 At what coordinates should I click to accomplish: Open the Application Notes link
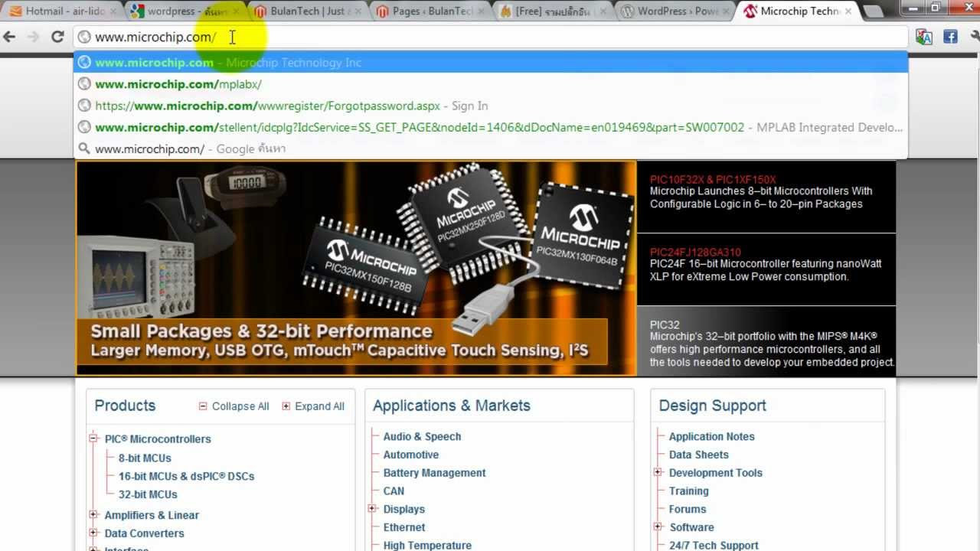712,436
